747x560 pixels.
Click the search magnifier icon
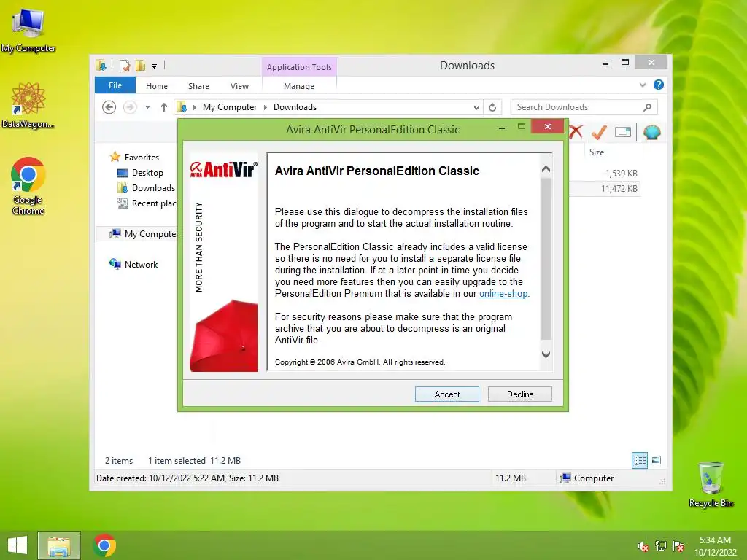coord(648,107)
